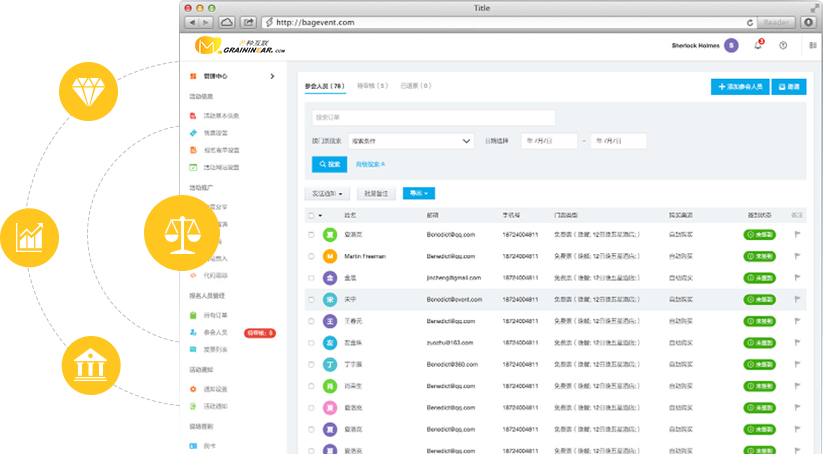Screen dimensions: 823x454
Task: Open the blue 导出 export dropdown
Action: coord(419,193)
